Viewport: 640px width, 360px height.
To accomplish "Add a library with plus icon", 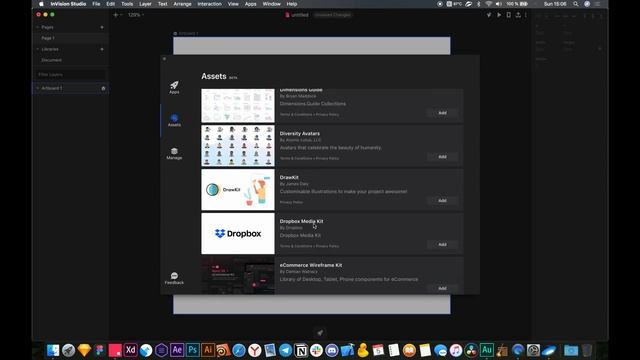I will (102, 49).
